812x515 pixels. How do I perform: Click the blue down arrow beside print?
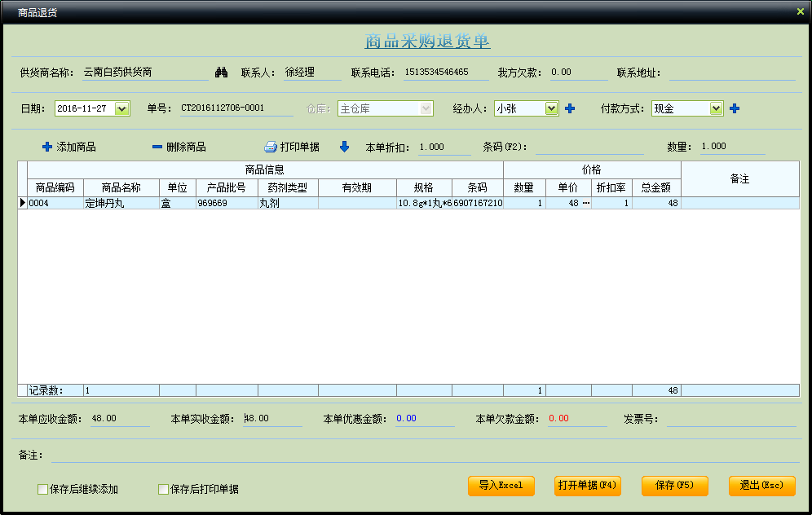coord(344,147)
